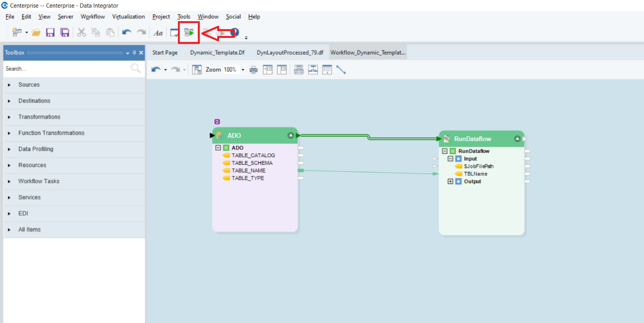Screen dimensions: 644x323
Task: Pin the Toolbox panel with the pushpin
Action: pos(134,53)
